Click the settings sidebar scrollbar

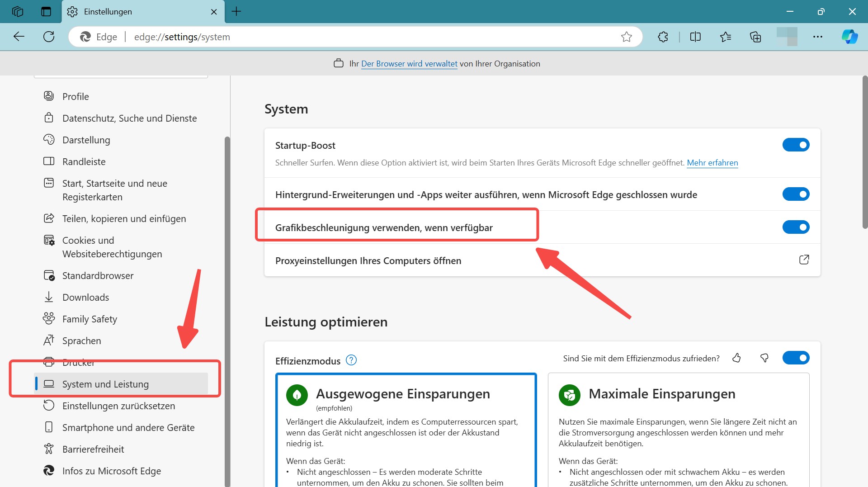coord(227,311)
